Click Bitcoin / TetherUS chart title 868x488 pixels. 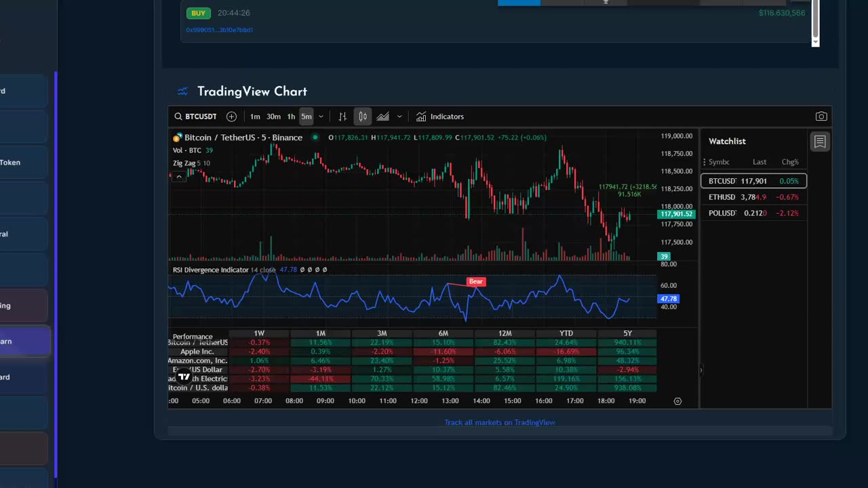tap(243, 138)
